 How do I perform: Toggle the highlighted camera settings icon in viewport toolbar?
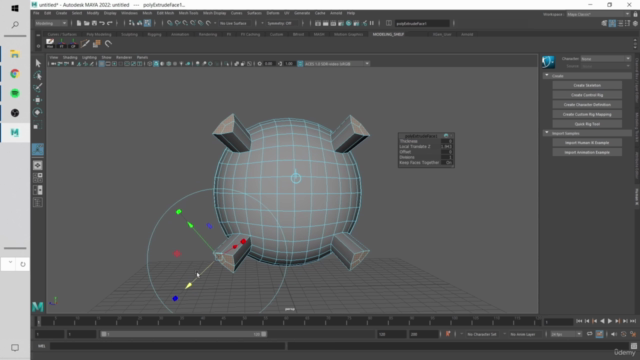tap(102, 64)
